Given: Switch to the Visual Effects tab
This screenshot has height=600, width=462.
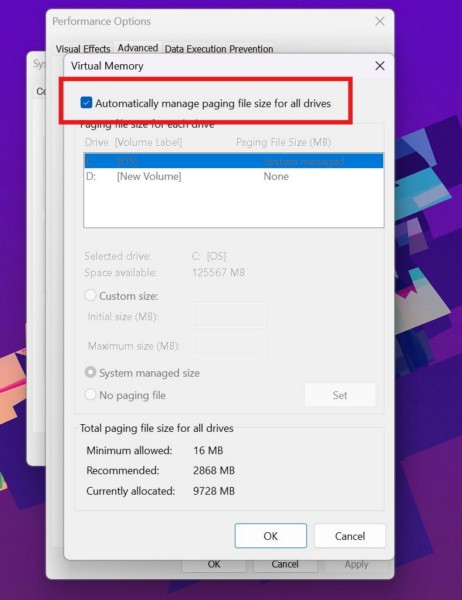Looking at the screenshot, I should coord(83,49).
